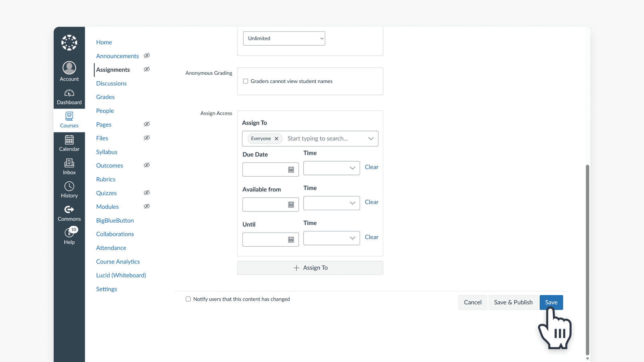Expand the Due Date Time dropdown
This screenshot has height=362, width=644.
point(352,168)
